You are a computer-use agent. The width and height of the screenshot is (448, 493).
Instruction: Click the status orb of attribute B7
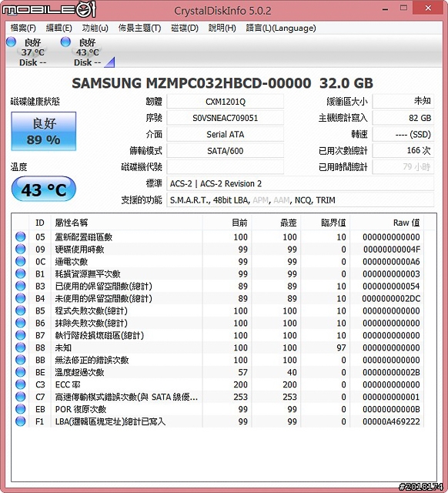coord(21,335)
